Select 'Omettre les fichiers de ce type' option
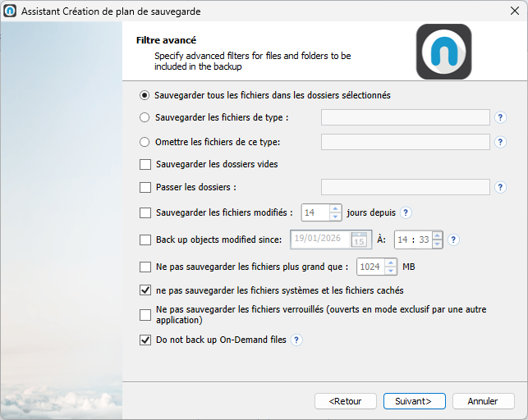528x420 pixels. (x=145, y=142)
